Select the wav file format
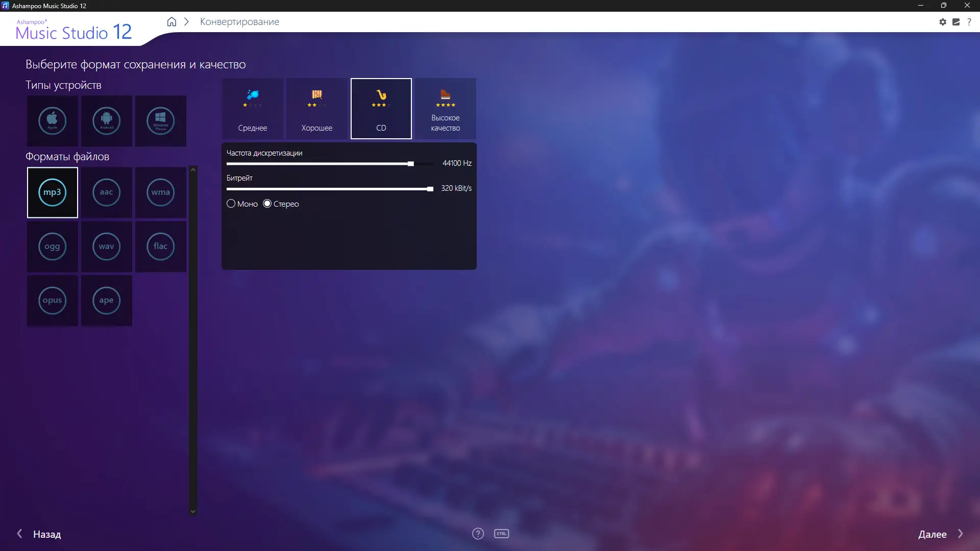The width and height of the screenshot is (980, 551). click(x=106, y=246)
